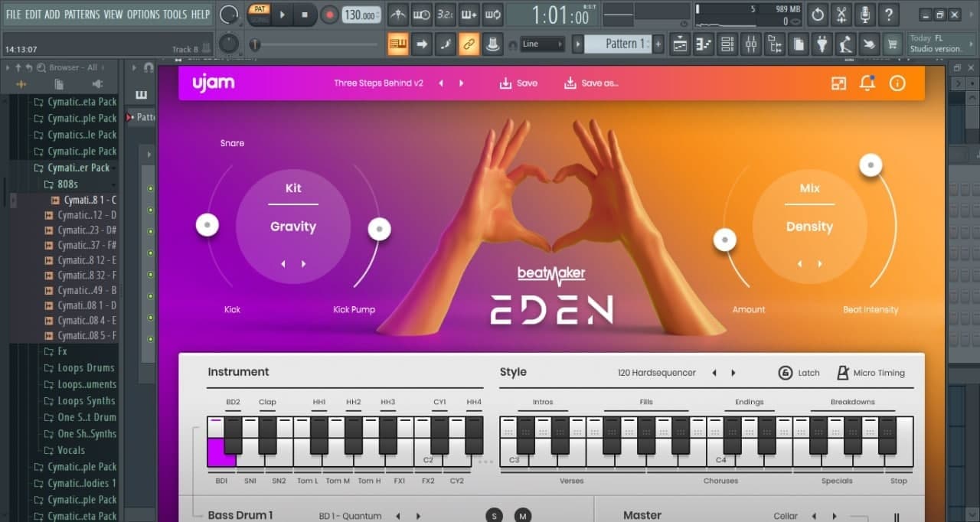Open the shopping cart icon
Image resolution: width=980 pixels, height=522 pixels.
[x=892, y=44]
